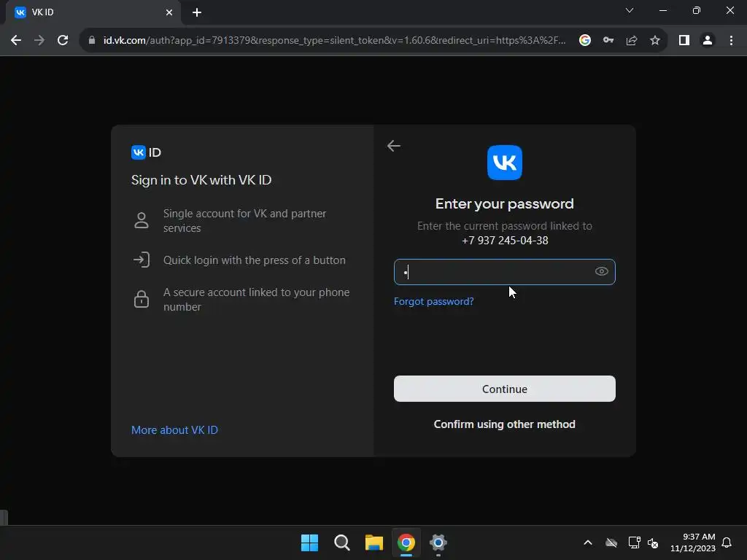
Task: Click the VK ID logo in the left panel
Action: tap(146, 152)
